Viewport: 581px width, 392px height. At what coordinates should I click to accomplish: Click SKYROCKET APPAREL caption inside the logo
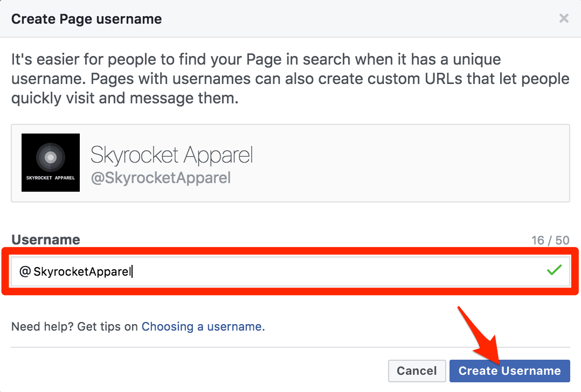click(51, 178)
